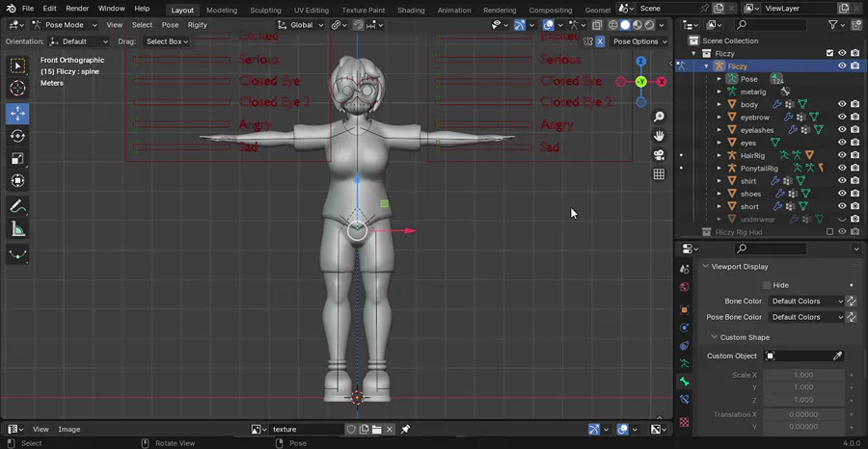Select the Annotate tool
Viewport: 868px width, 449px height.
(x=17, y=207)
